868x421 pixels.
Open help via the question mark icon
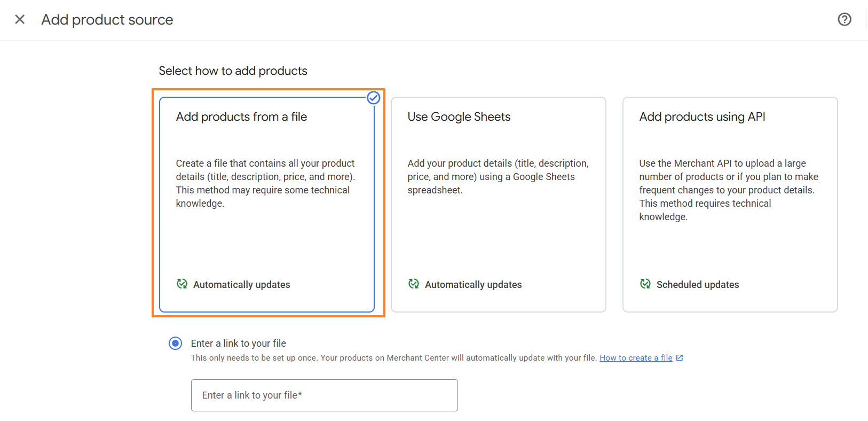point(844,20)
